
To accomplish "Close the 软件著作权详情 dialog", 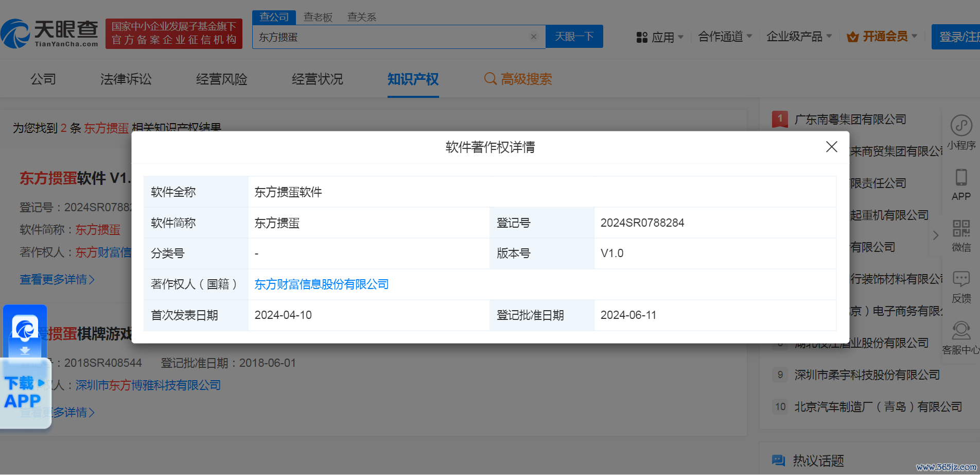I will (x=831, y=147).
